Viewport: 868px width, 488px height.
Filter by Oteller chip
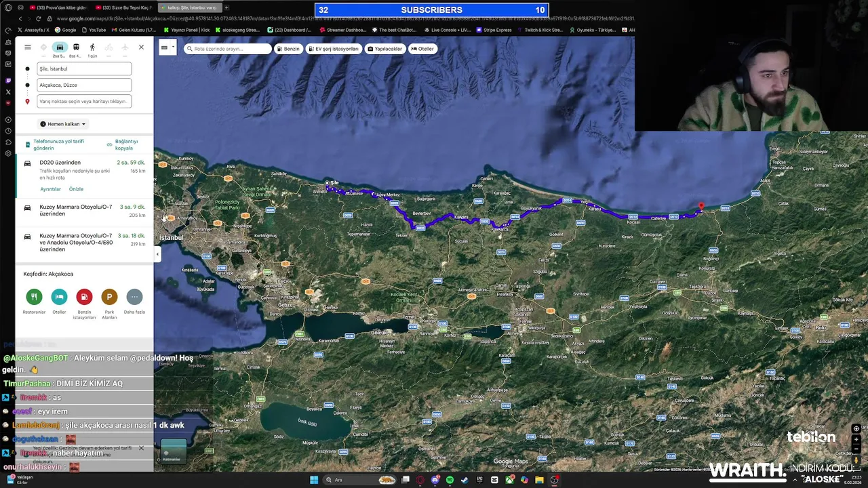click(422, 49)
